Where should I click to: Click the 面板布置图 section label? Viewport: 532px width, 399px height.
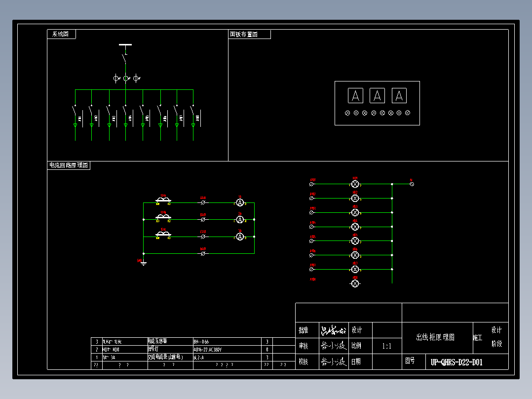(x=244, y=34)
